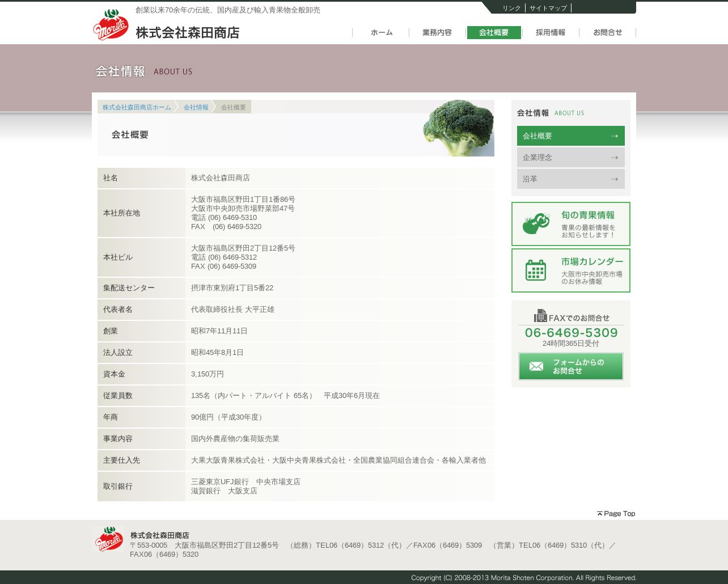
Task: Open the ホーム navigation menu item
Action: [x=382, y=33]
